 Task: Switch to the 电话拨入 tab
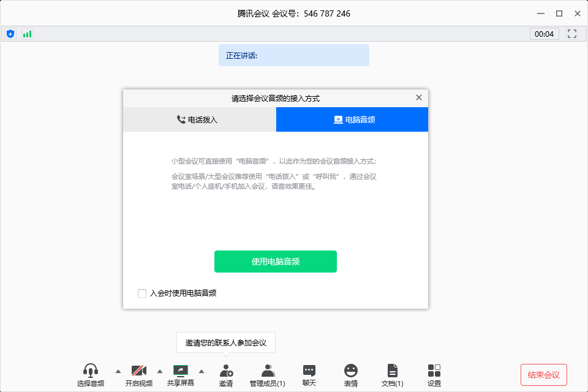[200, 119]
